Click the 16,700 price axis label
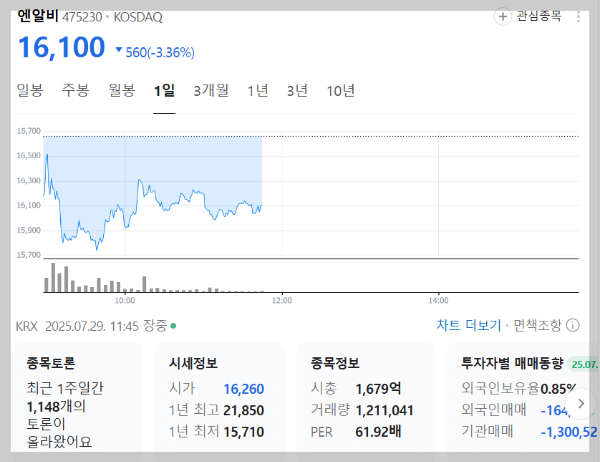This screenshot has height=462, width=600. 29,131
